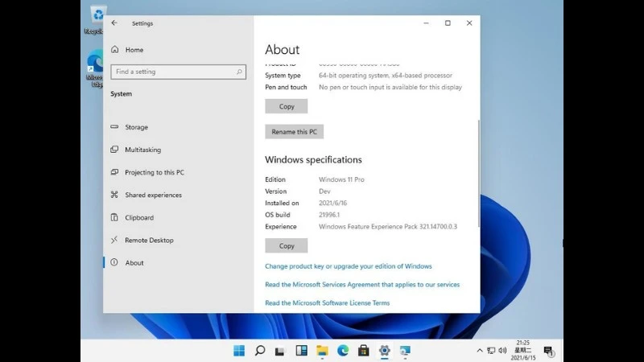Viewport: 644px width, 362px height.
Task: Click Rename this PC button
Action: pyautogui.click(x=294, y=132)
